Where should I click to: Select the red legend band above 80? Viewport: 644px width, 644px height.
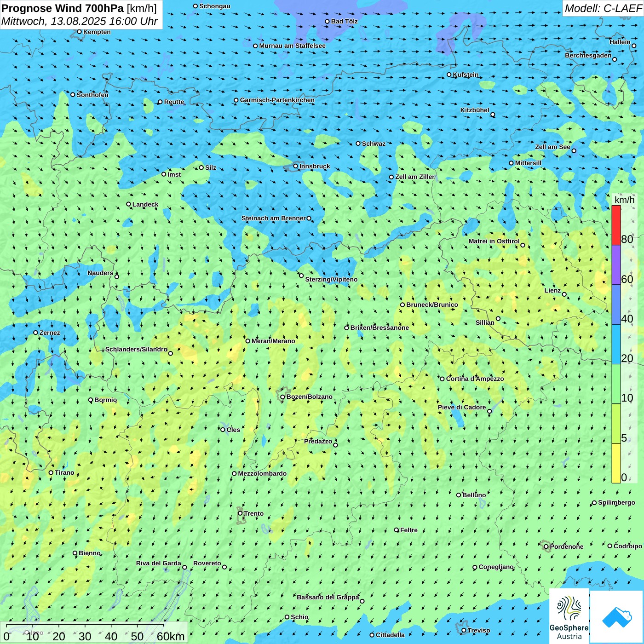tap(616, 225)
